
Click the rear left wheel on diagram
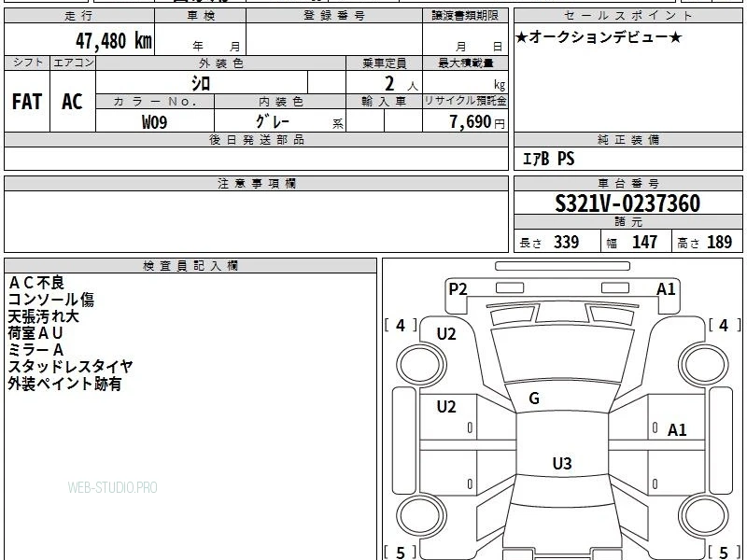coord(421,516)
